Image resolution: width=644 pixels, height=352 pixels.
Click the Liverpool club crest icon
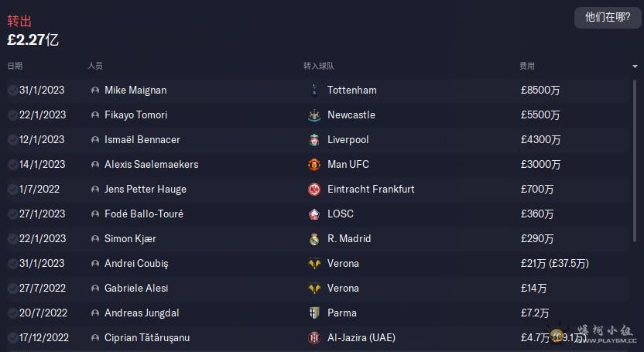coord(314,140)
